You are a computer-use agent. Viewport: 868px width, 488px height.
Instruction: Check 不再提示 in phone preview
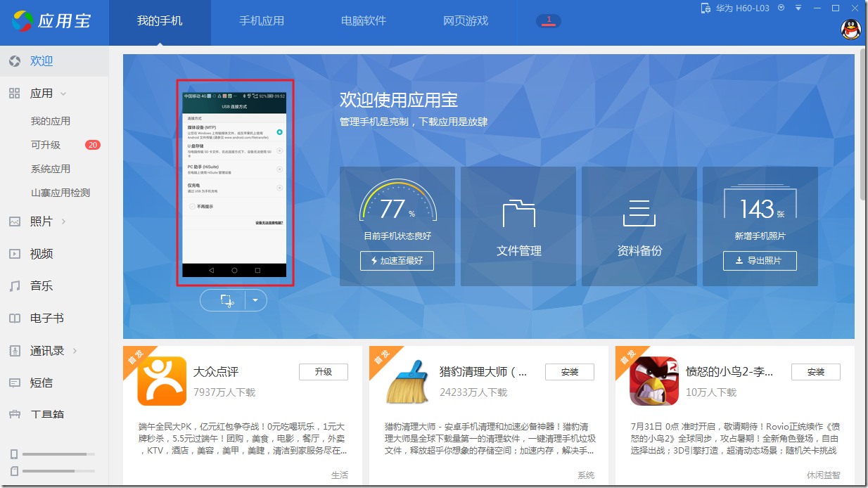coord(191,207)
